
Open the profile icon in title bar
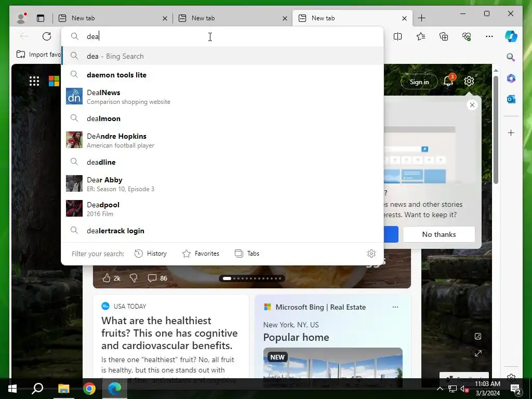pyautogui.click(x=21, y=18)
